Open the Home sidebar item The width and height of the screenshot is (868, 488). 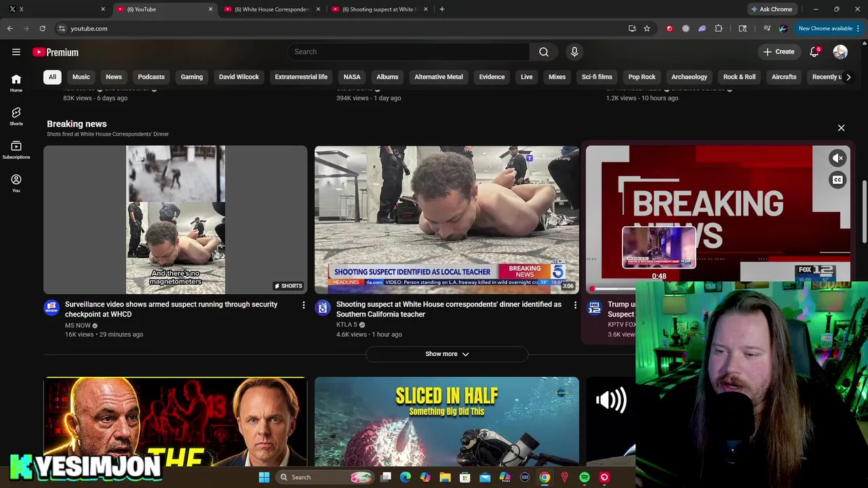coord(16,83)
